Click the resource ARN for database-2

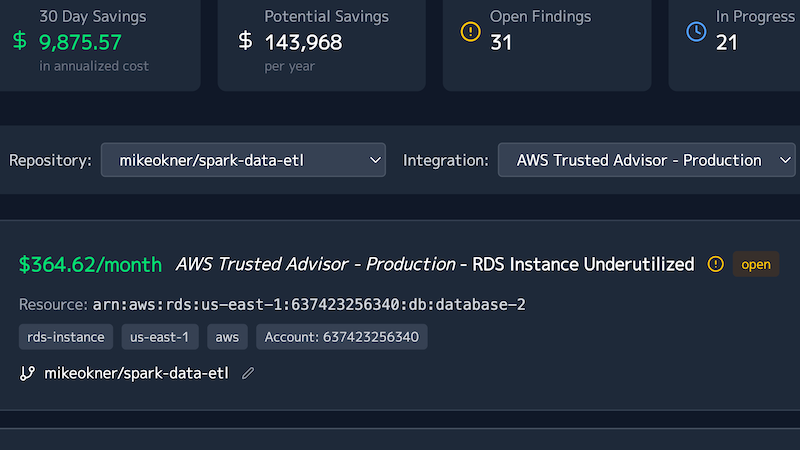309,304
